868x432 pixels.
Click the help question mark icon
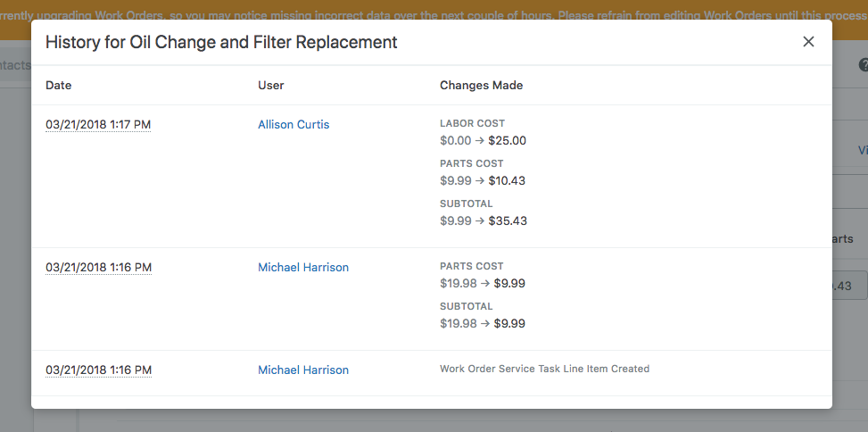(863, 65)
